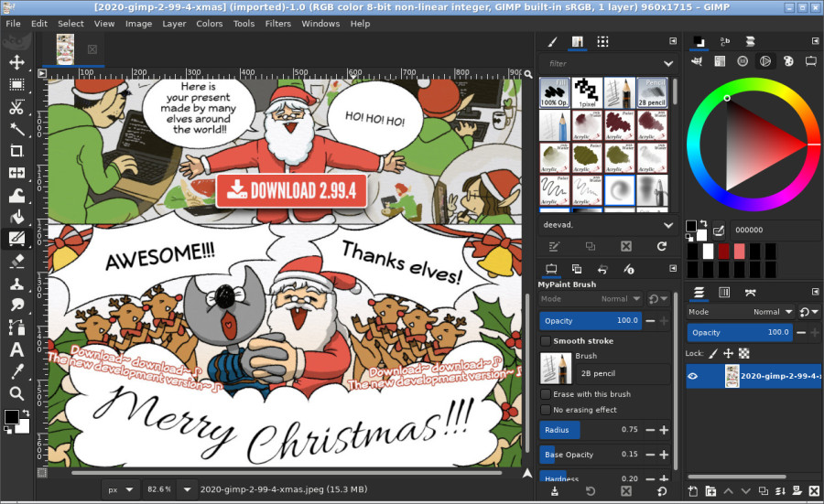Click the merge layers icon in the Layers panel
The width and height of the screenshot is (824, 504).
780,491
